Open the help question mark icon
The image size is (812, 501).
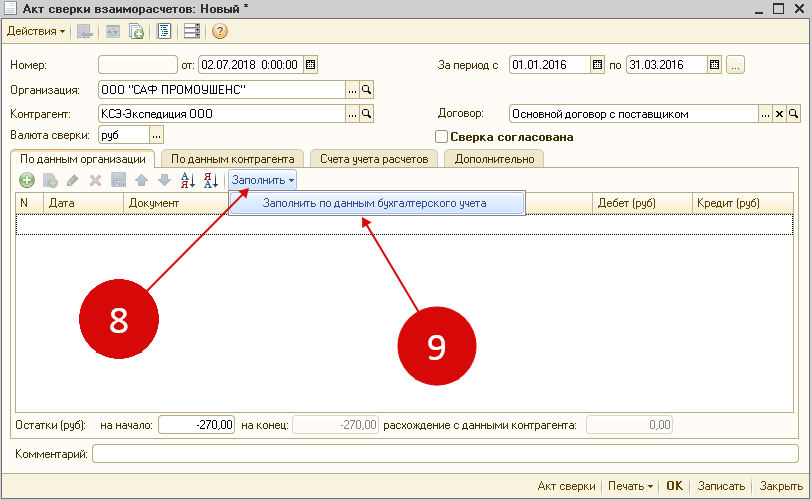(220, 31)
